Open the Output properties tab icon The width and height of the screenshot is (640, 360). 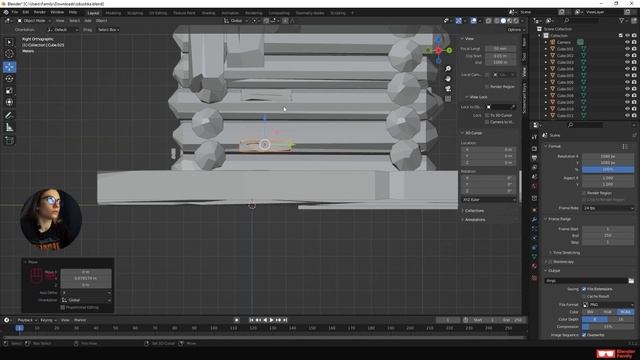(534, 158)
